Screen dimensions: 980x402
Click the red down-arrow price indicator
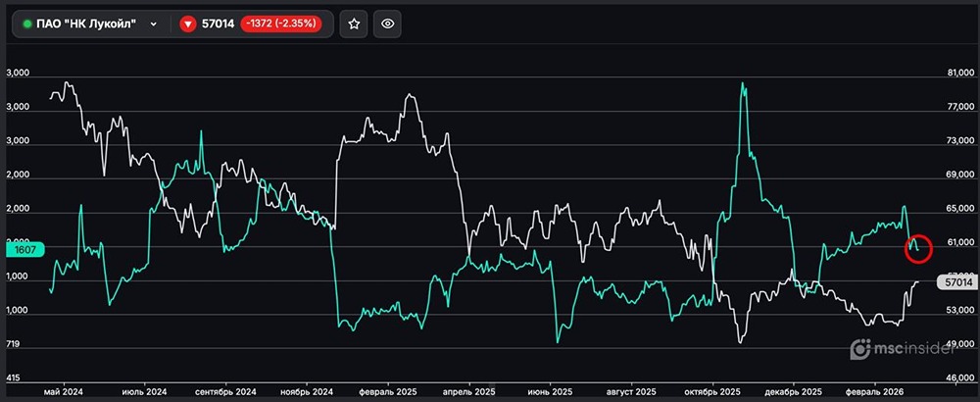click(x=186, y=25)
